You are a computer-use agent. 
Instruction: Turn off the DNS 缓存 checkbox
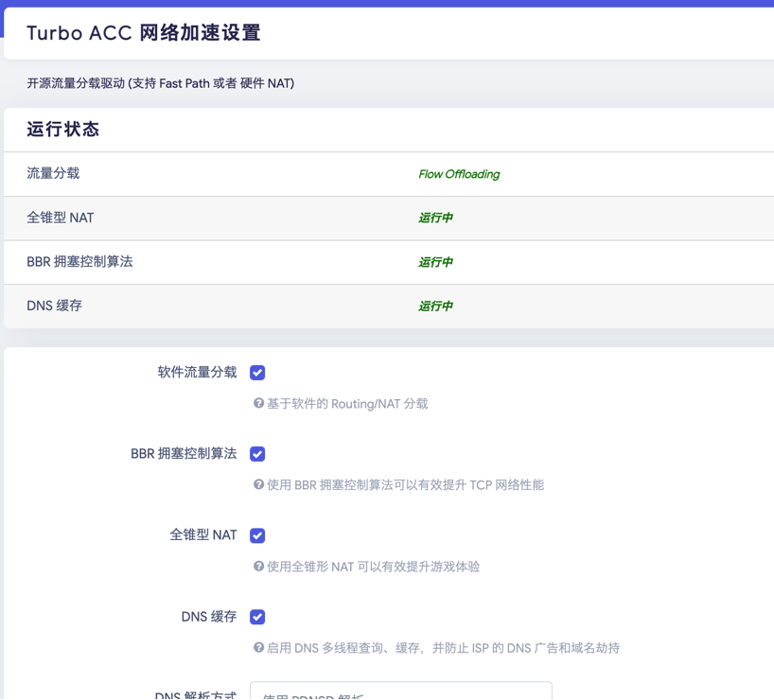(x=257, y=617)
